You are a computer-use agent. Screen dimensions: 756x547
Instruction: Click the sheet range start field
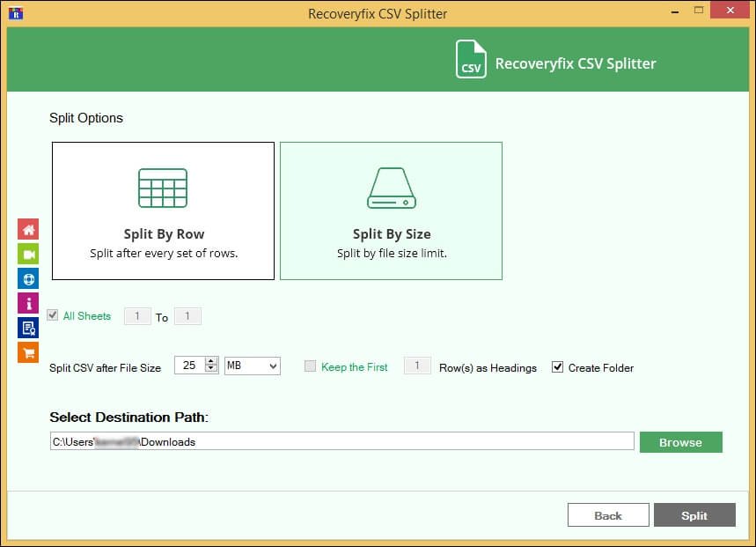pos(137,316)
